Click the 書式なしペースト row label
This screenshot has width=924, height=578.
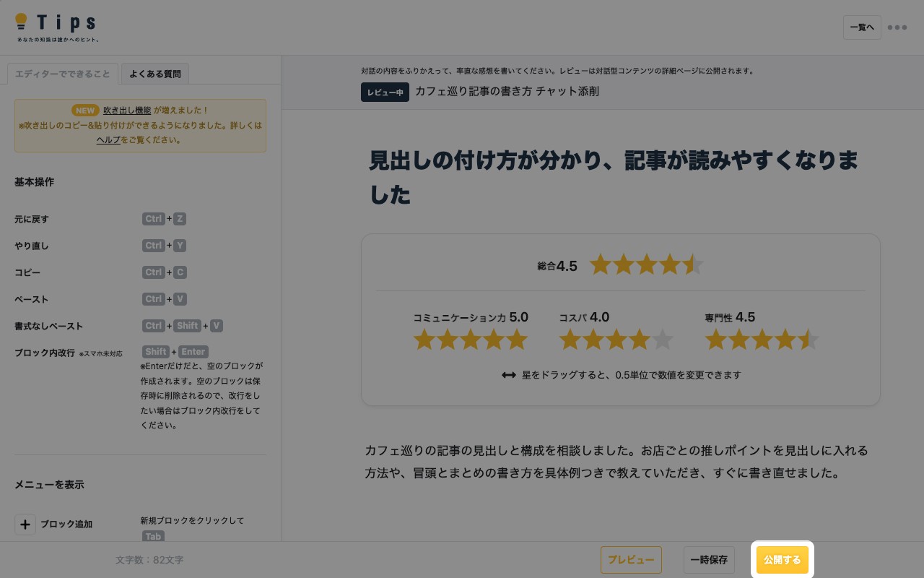49,326
